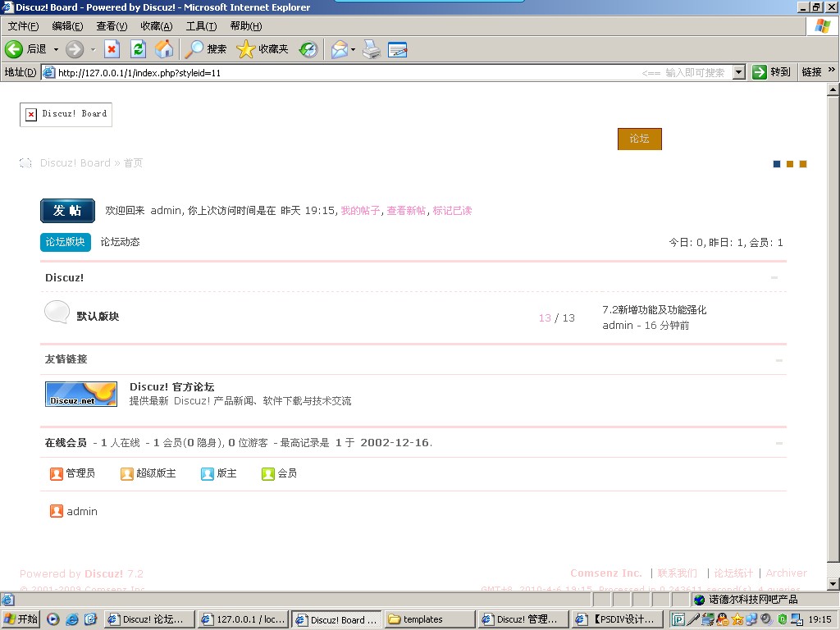Open the 工具(T) menu

click(x=202, y=26)
